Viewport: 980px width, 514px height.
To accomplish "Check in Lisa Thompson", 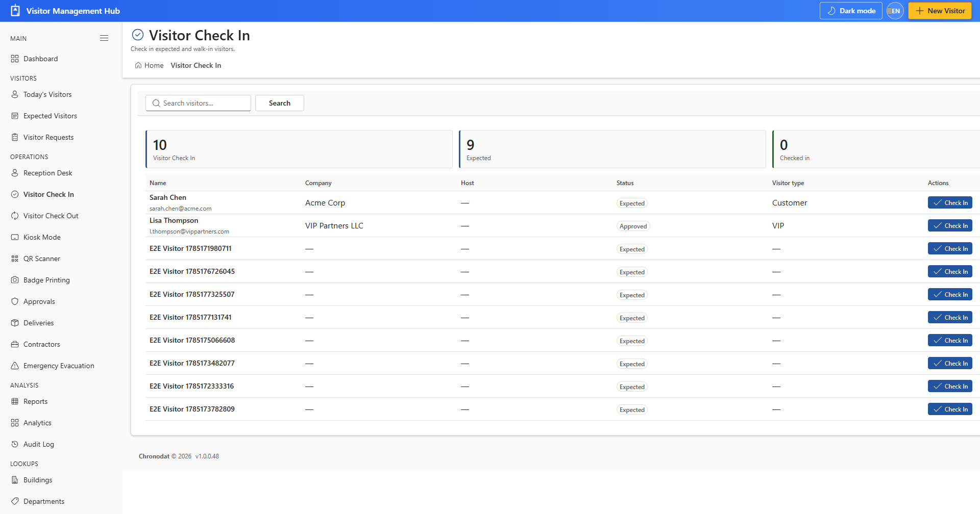I will click(x=950, y=225).
